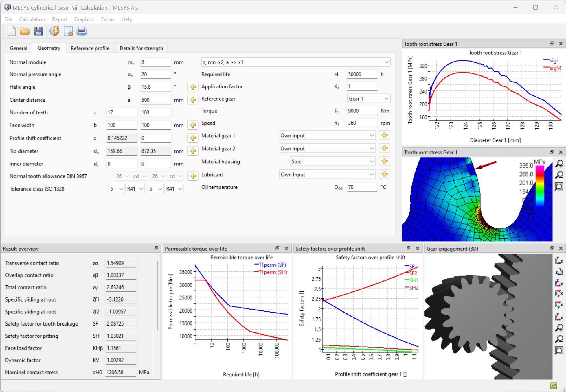Close the Gear engagement (3D) panel
Screen dimensions: 566x392
(x=561, y=248)
